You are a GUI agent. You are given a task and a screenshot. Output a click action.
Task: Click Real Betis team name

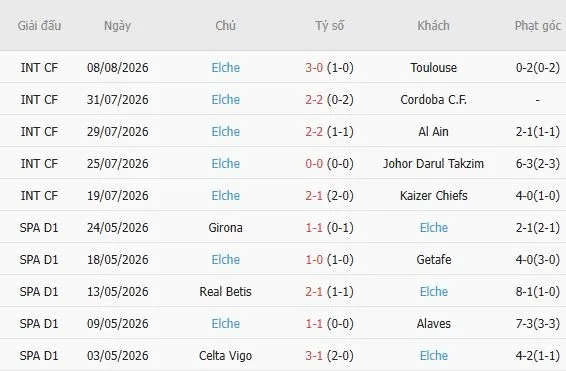pos(226,292)
